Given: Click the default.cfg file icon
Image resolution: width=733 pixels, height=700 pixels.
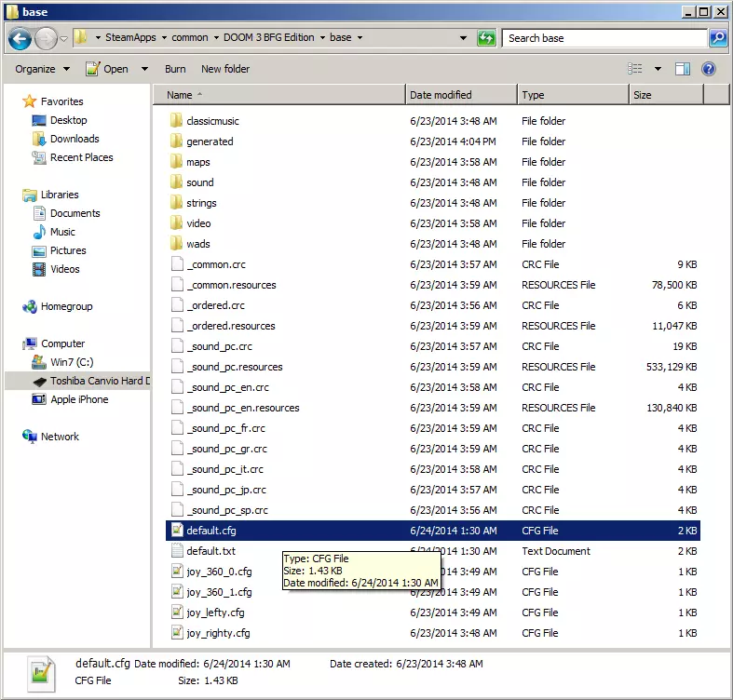Looking at the screenshot, I should pos(177,531).
